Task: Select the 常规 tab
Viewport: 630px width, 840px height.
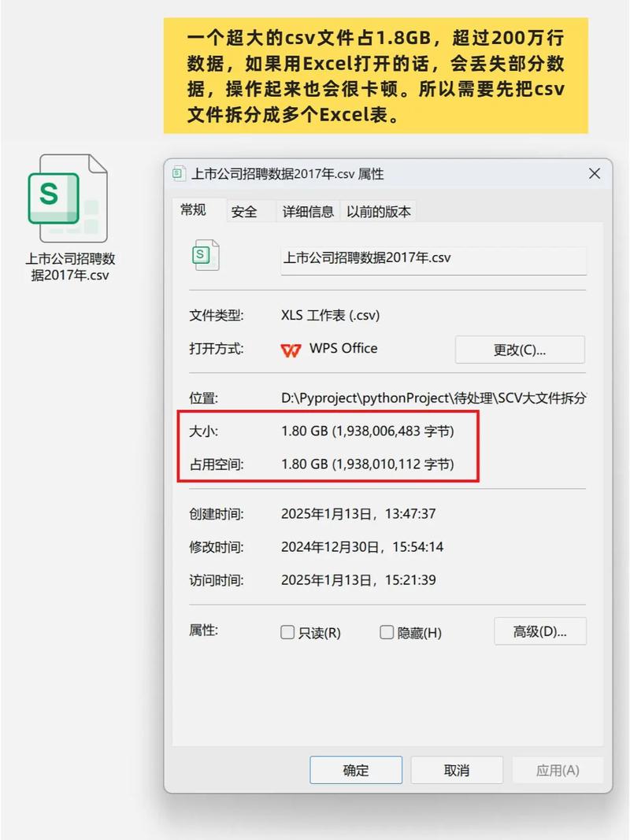Action: [x=194, y=211]
